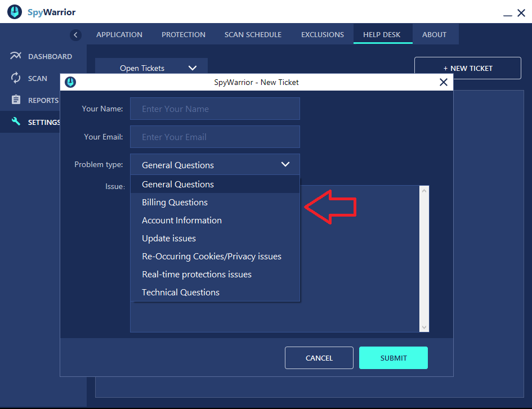Go to the Exclusions tab

[323, 34]
